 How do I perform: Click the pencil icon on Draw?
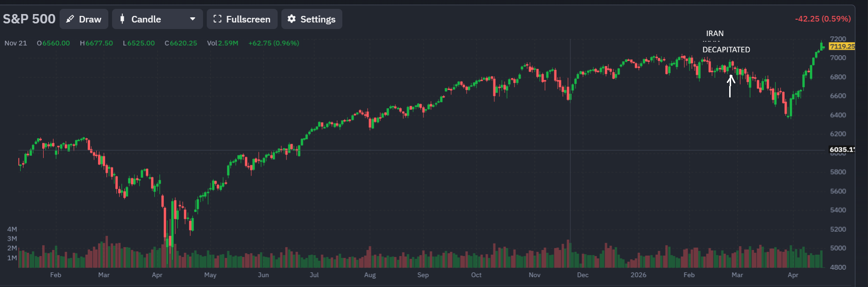70,19
